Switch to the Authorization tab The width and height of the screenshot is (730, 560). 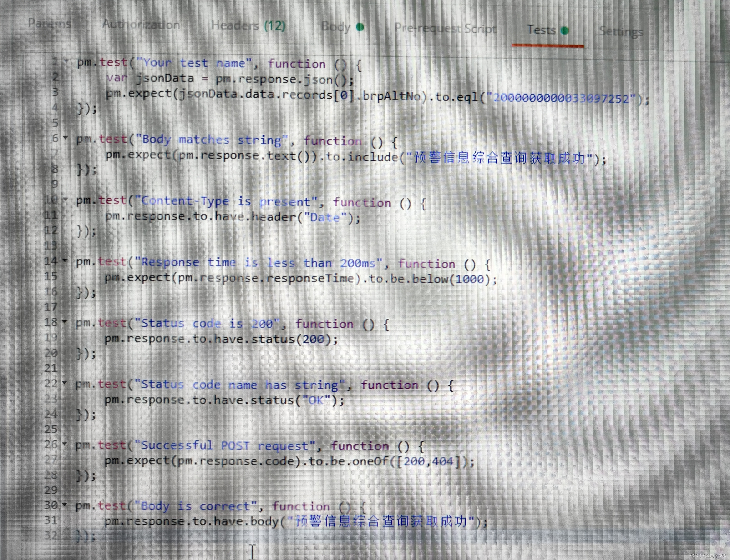point(141,25)
